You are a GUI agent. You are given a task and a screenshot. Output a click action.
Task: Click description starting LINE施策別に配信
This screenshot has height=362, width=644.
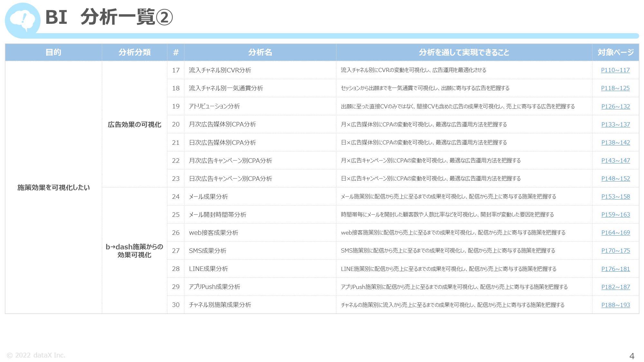click(449, 269)
